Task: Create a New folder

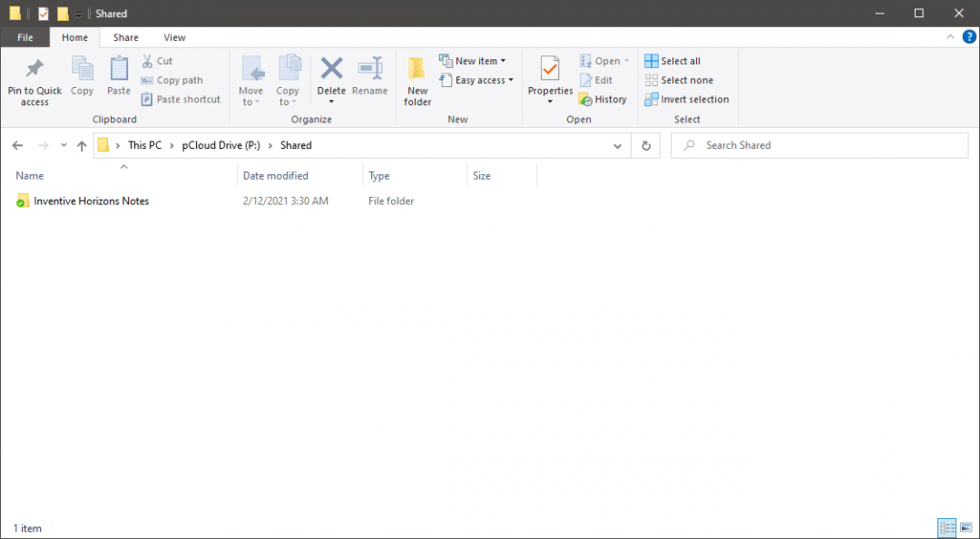Action: pyautogui.click(x=416, y=81)
